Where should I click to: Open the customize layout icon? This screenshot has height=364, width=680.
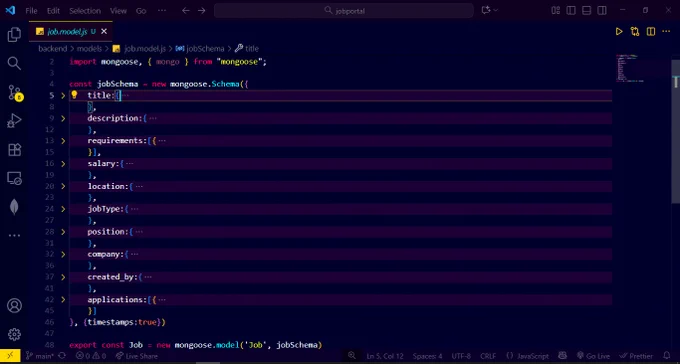(x=556, y=10)
